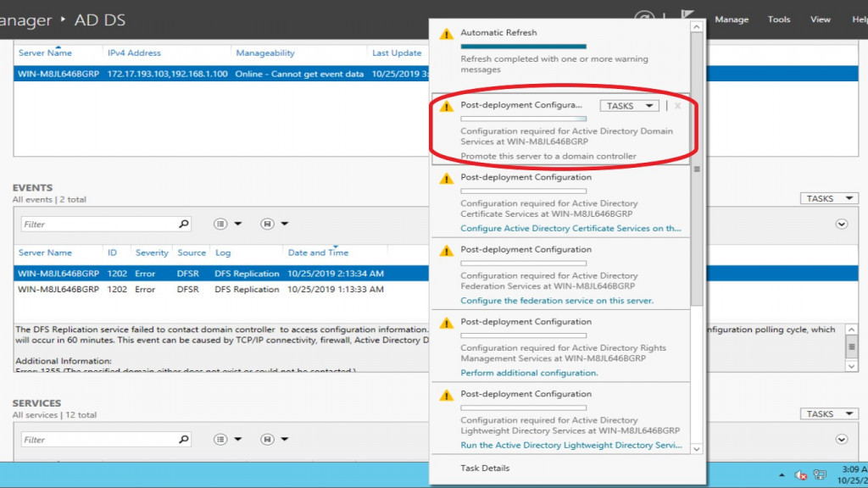Screen dimensions: 868x488
Task: Open the Manage menu
Action: 732,19
